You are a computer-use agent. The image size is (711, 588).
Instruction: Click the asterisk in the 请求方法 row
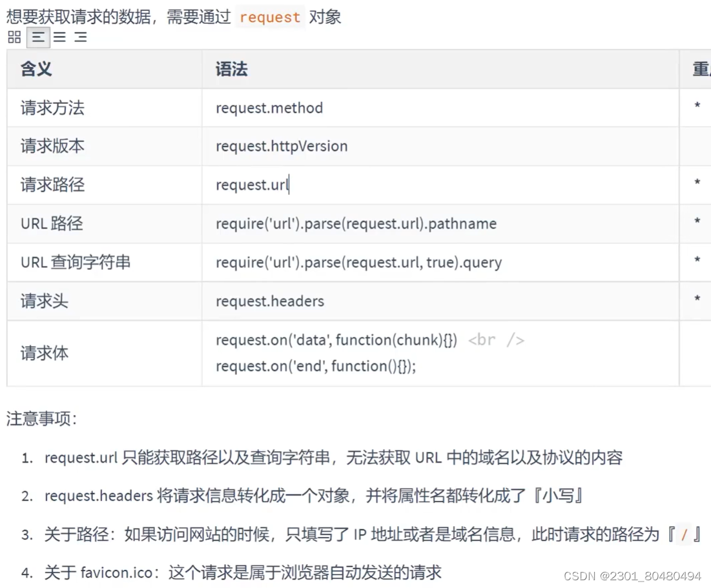click(697, 106)
